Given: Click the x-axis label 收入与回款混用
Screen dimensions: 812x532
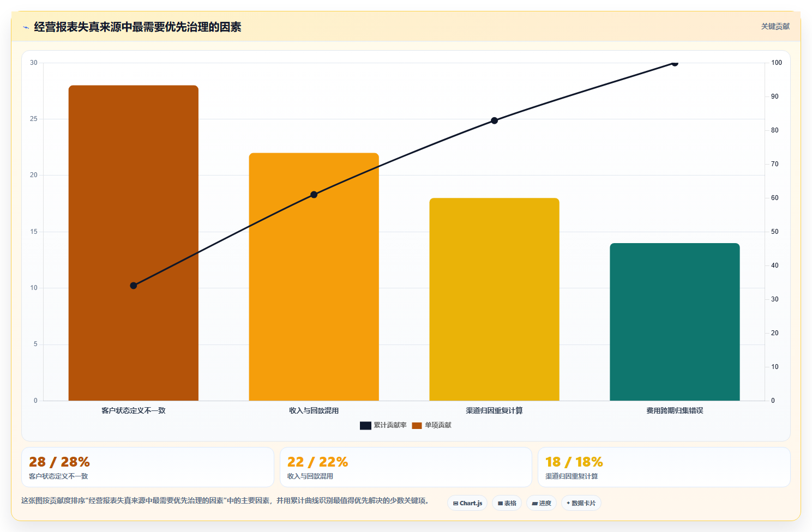Looking at the screenshot, I should click(x=314, y=410).
